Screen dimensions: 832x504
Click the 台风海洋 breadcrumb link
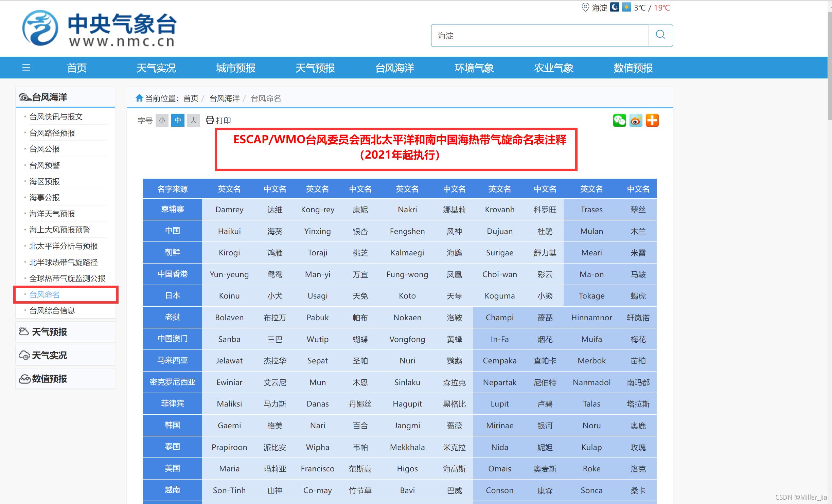coord(224,98)
